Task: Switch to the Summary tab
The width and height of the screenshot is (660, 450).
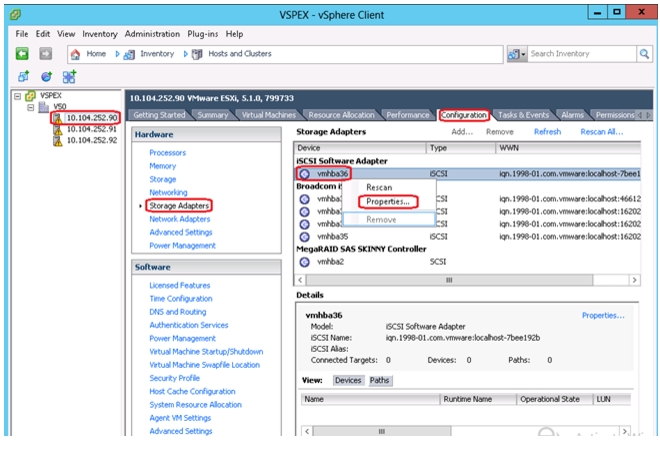Action: pyautogui.click(x=213, y=115)
